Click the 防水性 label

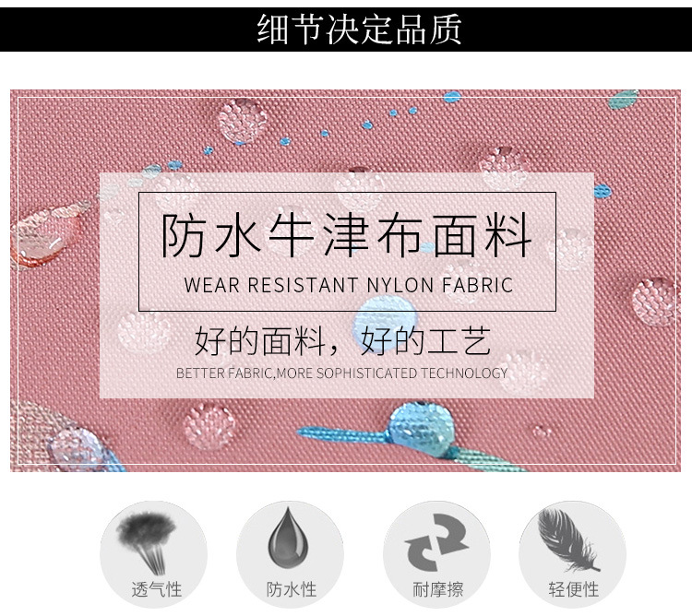pyautogui.click(x=292, y=589)
